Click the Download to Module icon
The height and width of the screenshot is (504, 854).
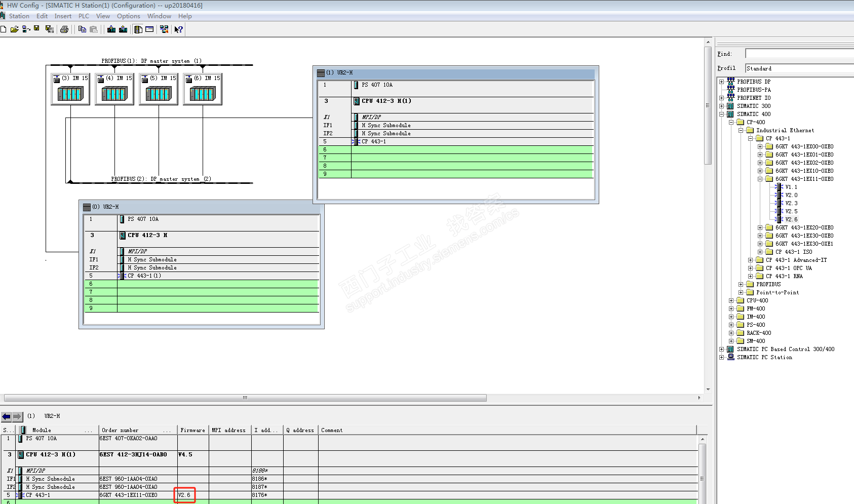[x=111, y=29]
